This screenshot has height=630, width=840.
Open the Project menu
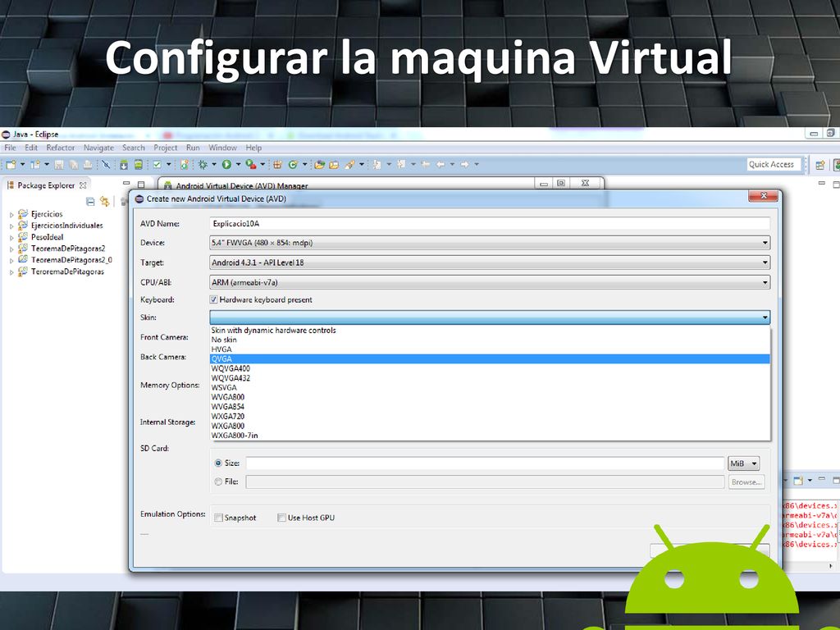click(166, 148)
